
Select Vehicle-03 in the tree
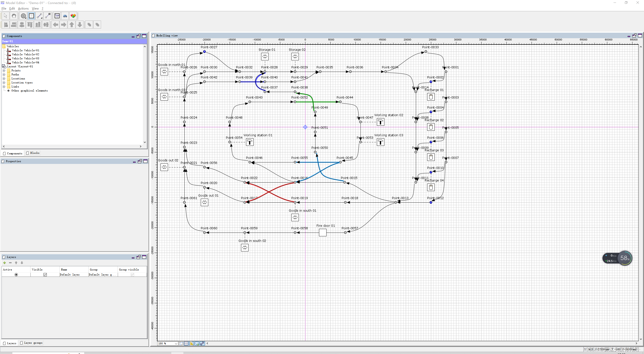[x=25, y=58]
